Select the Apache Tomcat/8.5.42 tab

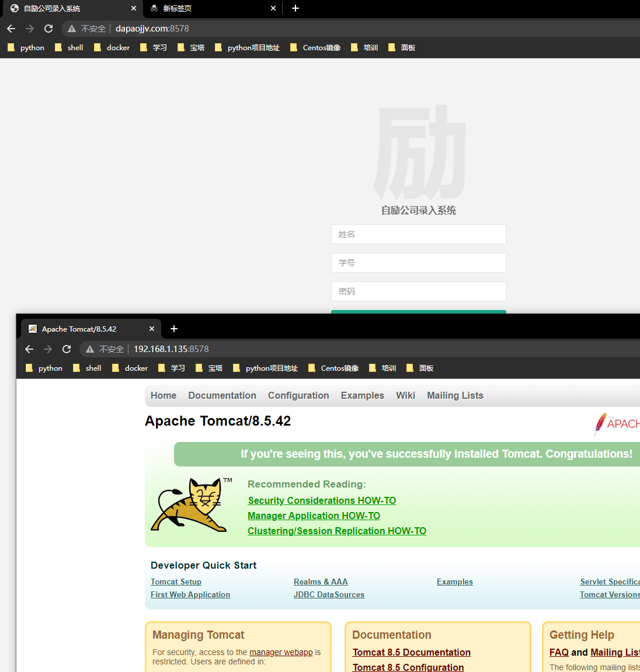(x=91, y=329)
